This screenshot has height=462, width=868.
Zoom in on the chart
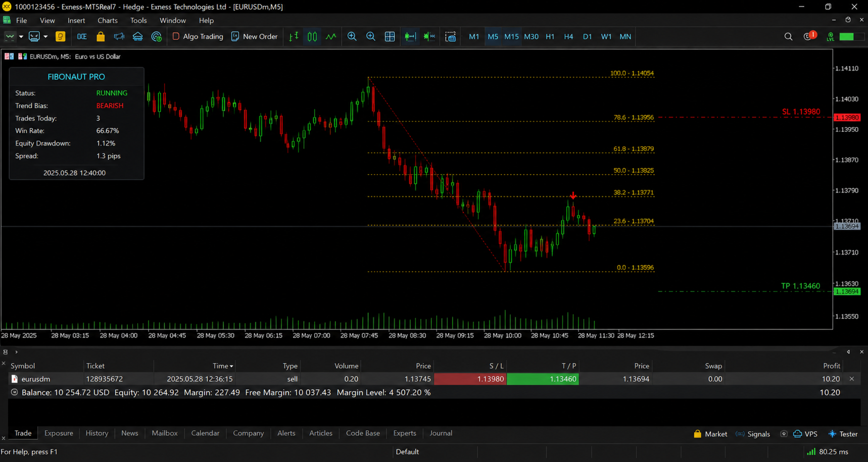pyautogui.click(x=352, y=36)
